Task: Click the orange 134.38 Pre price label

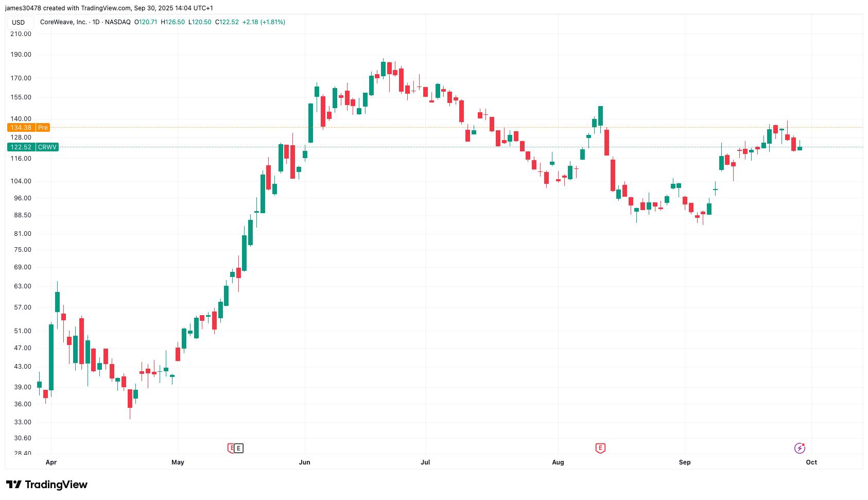Action: coord(29,127)
